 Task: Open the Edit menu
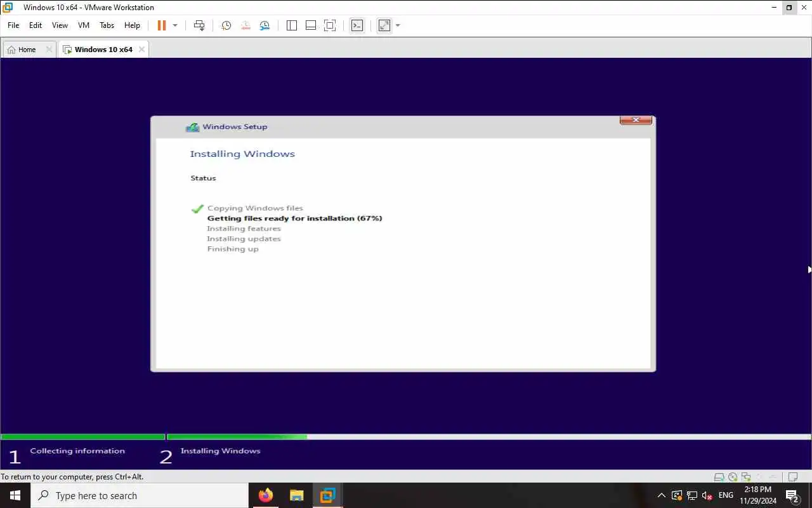coord(36,25)
